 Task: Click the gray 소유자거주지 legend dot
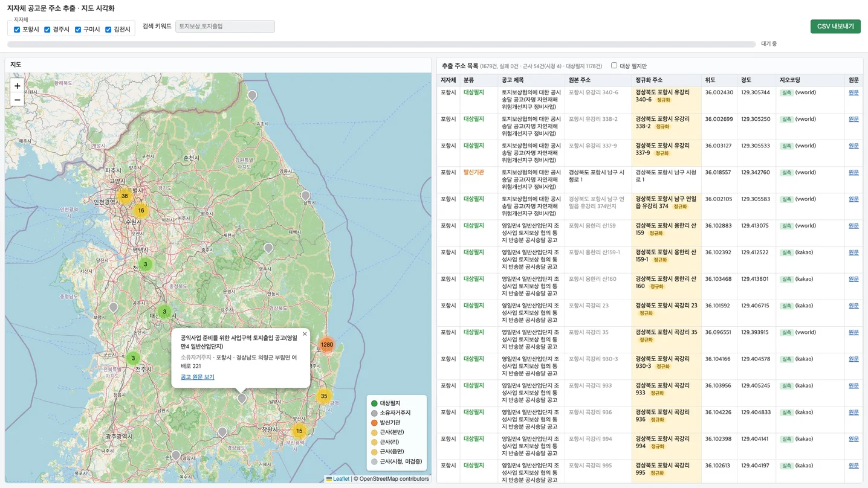click(x=374, y=413)
